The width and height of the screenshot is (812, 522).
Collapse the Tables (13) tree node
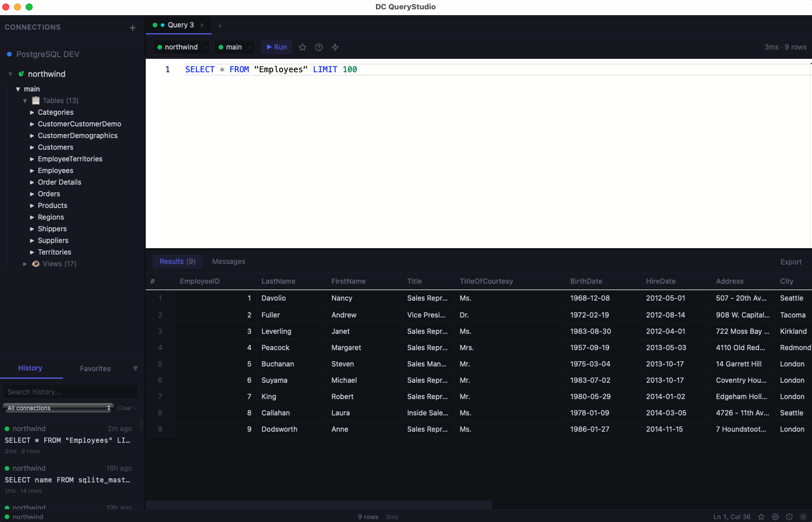(x=25, y=100)
